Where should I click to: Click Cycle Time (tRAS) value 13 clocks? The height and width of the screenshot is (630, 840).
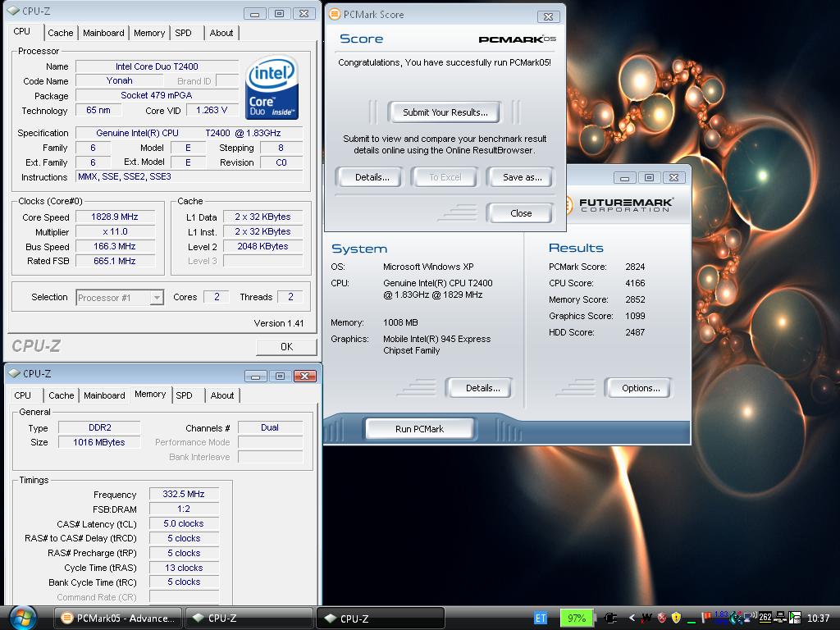(184, 568)
